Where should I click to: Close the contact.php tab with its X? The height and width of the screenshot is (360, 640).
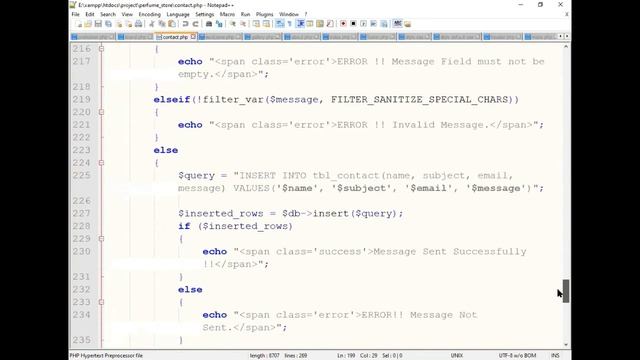pyautogui.click(x=193, y=37)
